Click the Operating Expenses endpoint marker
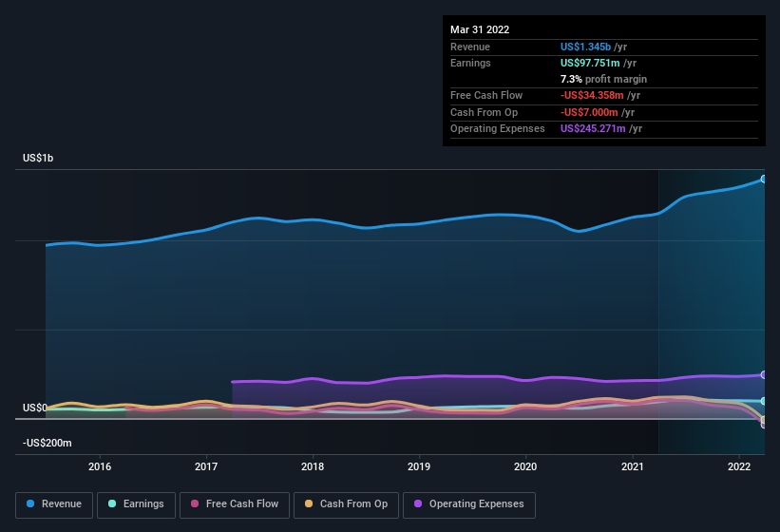Screen dimensions: 780x532 coord(764,375)
